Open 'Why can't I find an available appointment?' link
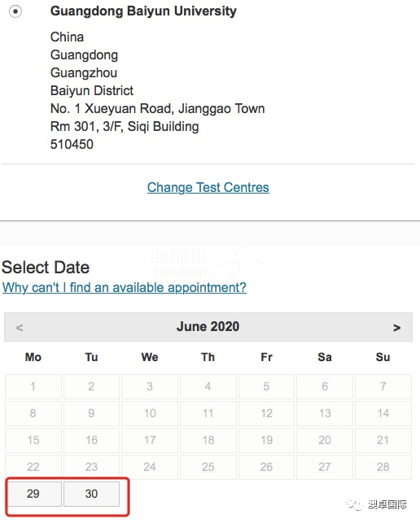420x523 pixels. click(125, 287)
